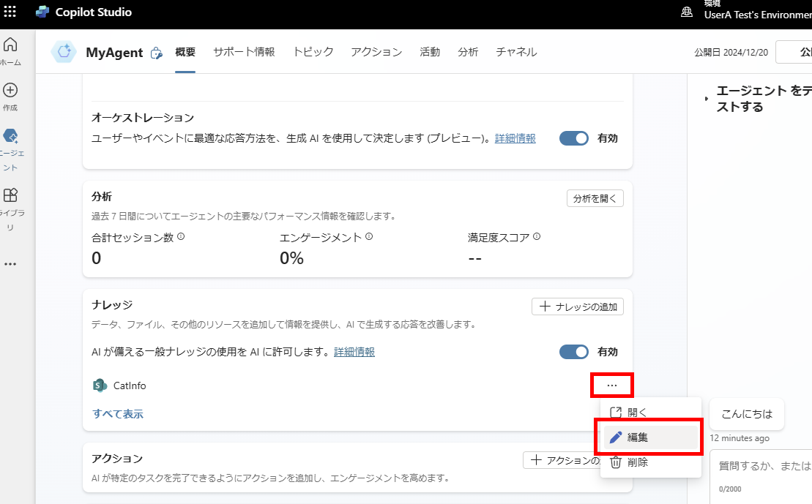Viewport: 812px width, 504px height.
Task: Click the MyAgent avatar icon
Action: coord(64,52)
